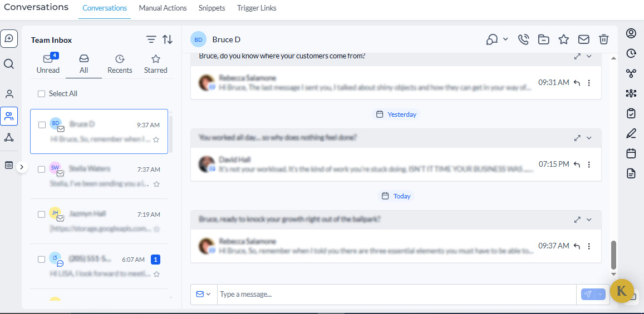Open the notes pencil icon in right panel
Viewport: 644px width, 314px height.
coord(631,133)
